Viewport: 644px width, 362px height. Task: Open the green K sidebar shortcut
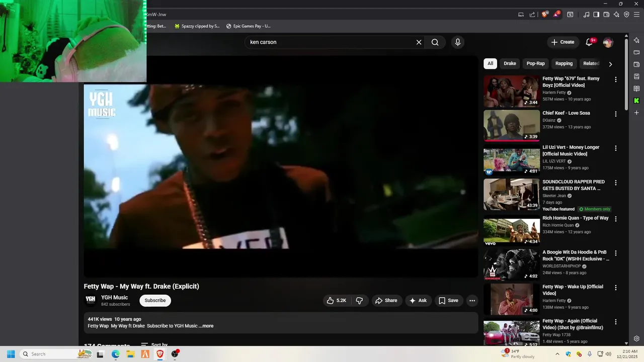[636, 101]
